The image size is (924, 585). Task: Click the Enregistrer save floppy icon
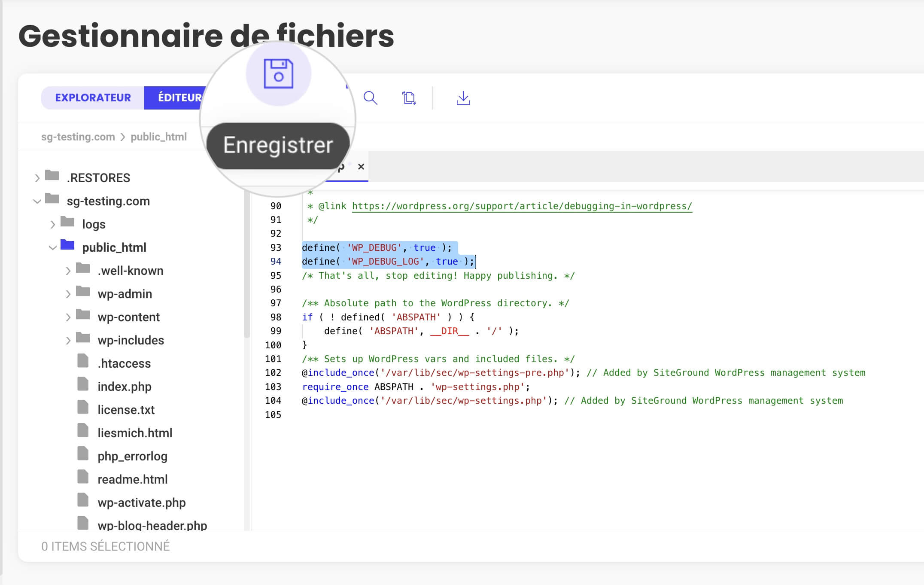(278, 74)
